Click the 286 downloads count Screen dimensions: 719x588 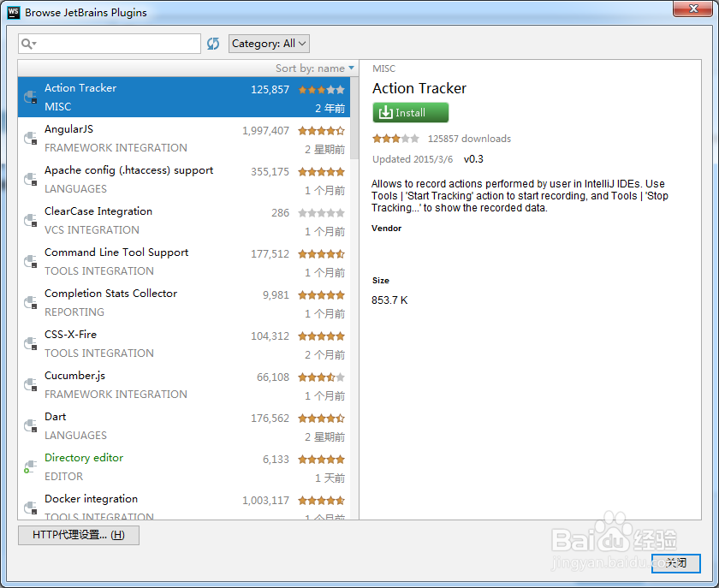280,213
